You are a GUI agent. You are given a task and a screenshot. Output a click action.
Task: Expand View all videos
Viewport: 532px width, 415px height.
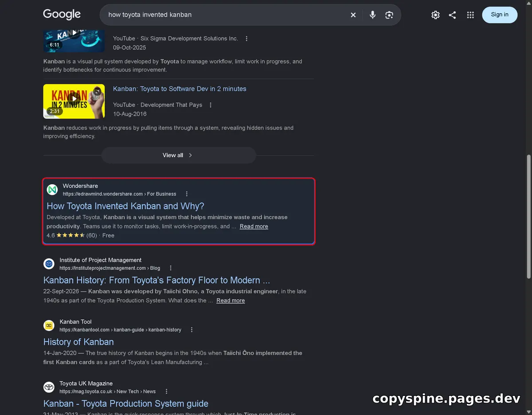pos(179,155)
